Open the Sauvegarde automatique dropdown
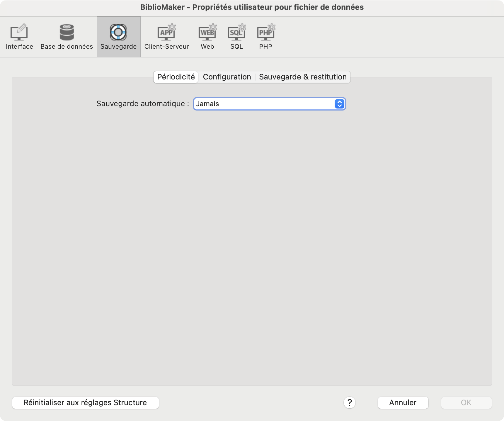504x421 pixels. tap(269, 104)
